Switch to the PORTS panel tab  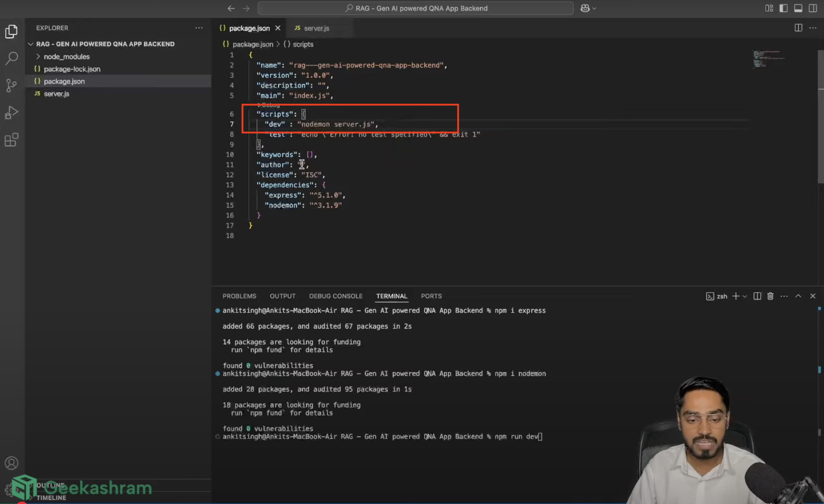[431, 296]
